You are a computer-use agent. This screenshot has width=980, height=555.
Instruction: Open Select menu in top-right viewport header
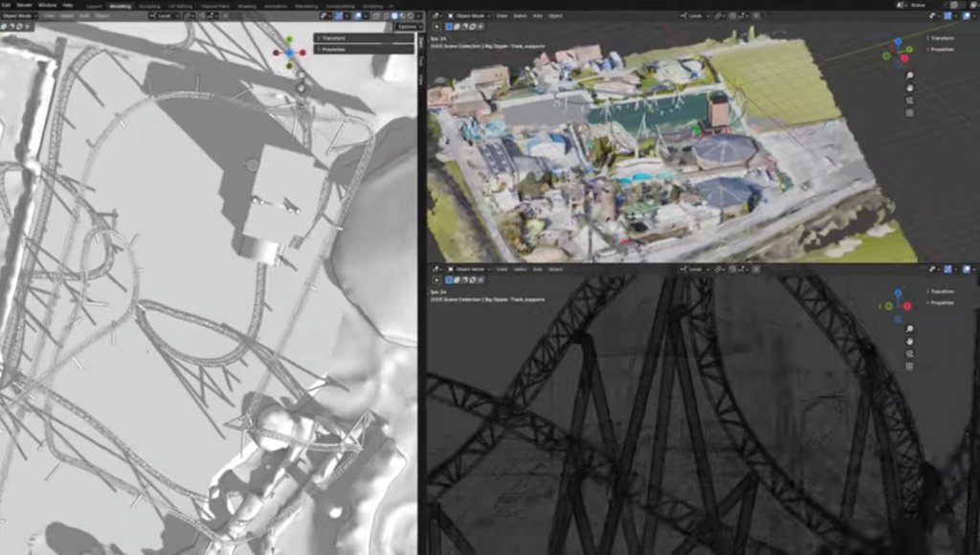click(520, 16)
